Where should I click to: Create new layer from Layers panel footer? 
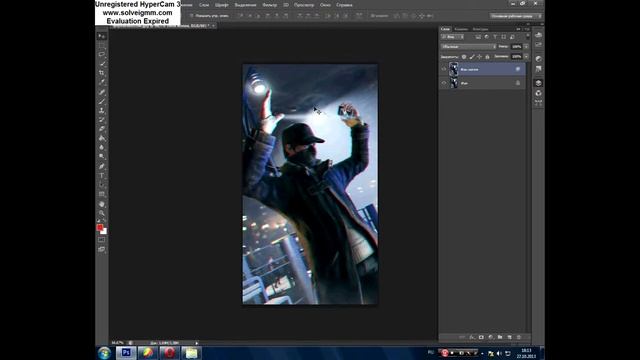[x=509, y=337]
